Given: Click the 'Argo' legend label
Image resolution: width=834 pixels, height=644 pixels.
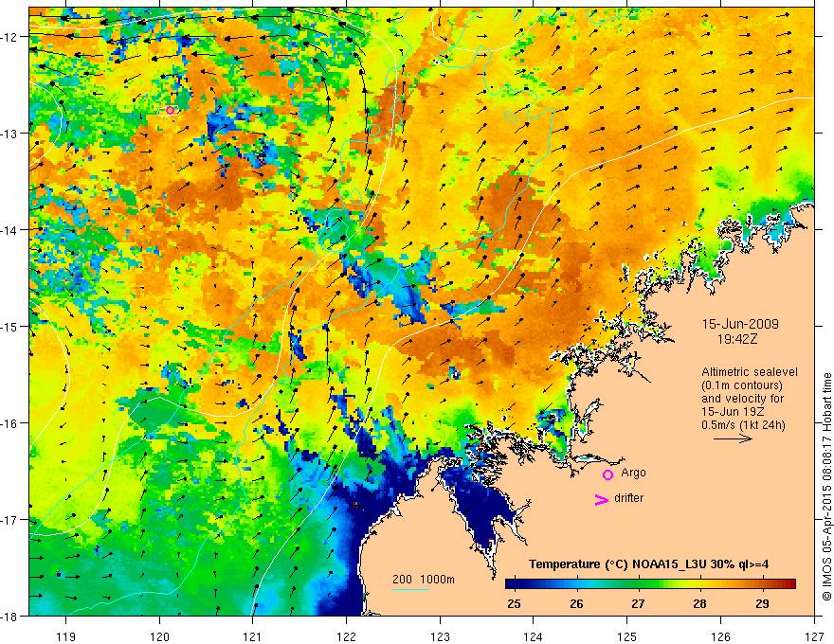Looking at the screenshot, I should (x=633, y=473).
